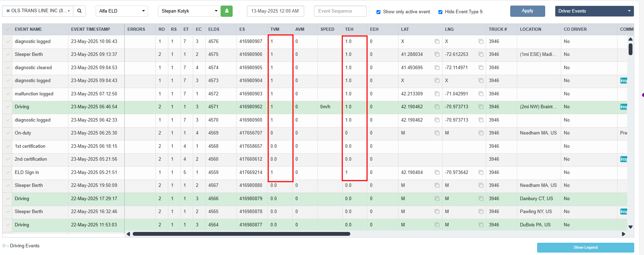
Task: Select row checkmark for Sleeper Berth 09:13:37
Action: (8, 54)
